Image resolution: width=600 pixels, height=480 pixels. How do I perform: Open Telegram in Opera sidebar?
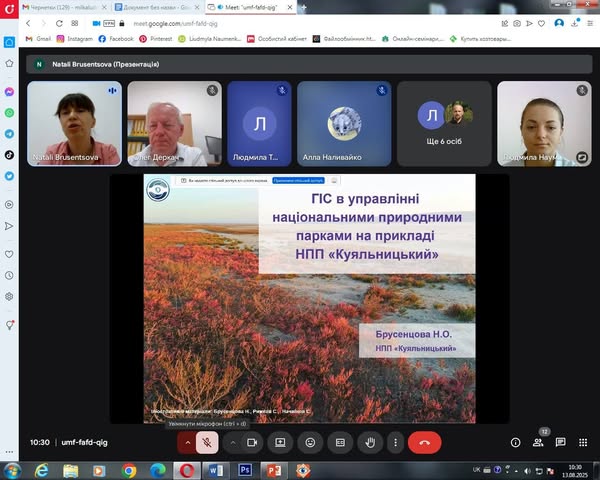(9, 134)
